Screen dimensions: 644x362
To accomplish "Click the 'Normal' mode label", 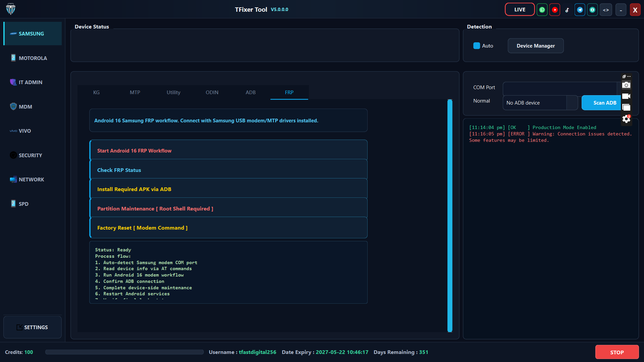I will click(481, 101).
